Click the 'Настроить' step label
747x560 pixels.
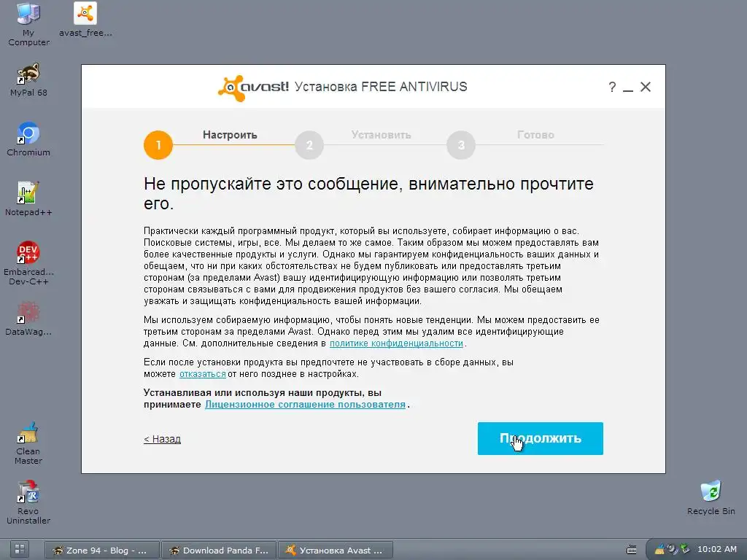pyautogui.click(x=230, y=135)
